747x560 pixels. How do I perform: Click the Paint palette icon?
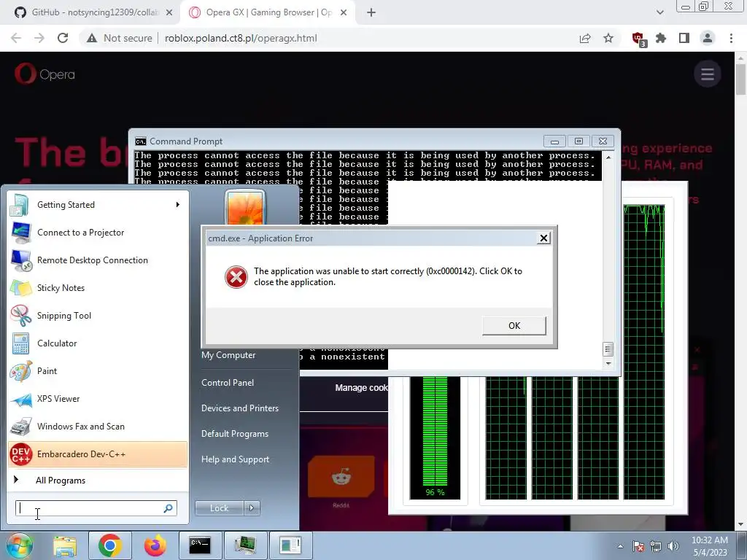tap(20, 371)
